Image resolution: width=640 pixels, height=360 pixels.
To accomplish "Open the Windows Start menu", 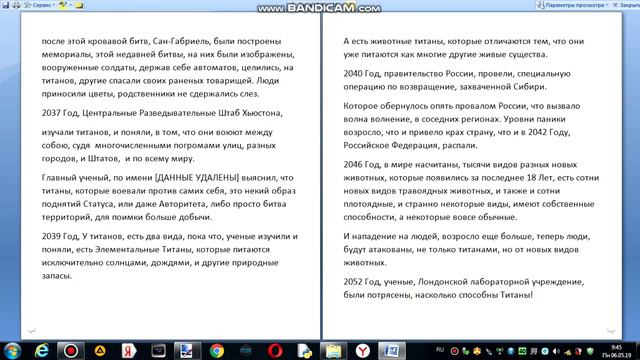I will [x=12, y=351].
